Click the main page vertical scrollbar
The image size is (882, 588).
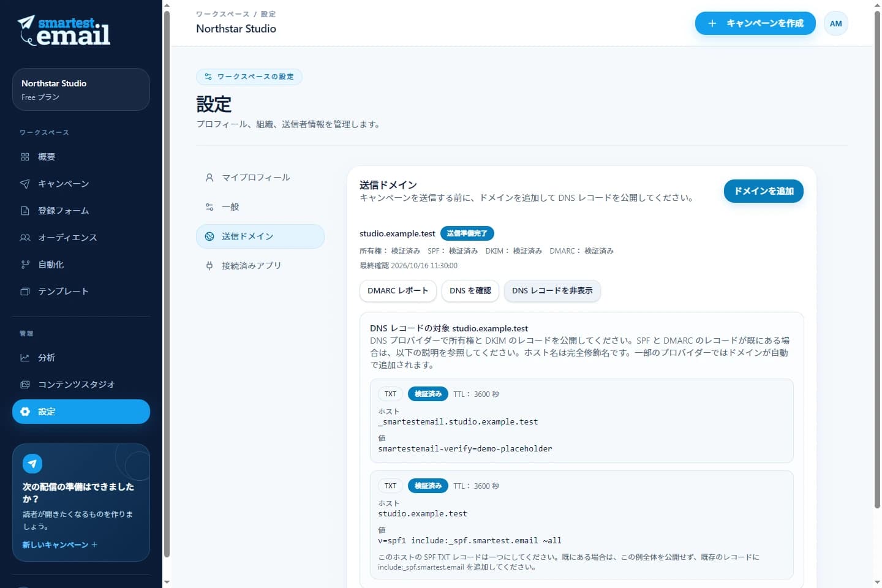(x=877, y=259)
